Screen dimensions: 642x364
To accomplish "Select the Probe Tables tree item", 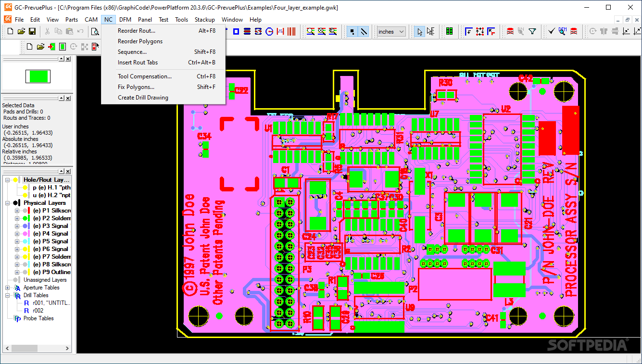I will click(38, 318).
